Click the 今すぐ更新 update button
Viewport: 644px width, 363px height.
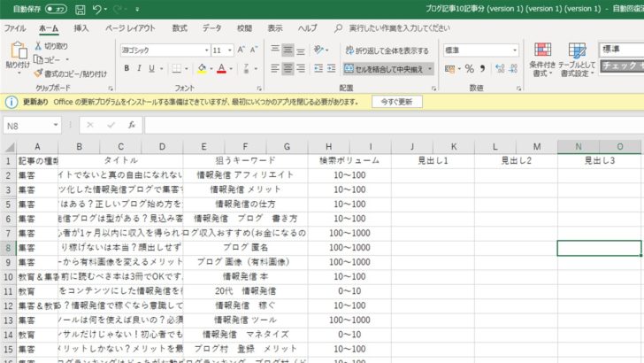point(396,102)
